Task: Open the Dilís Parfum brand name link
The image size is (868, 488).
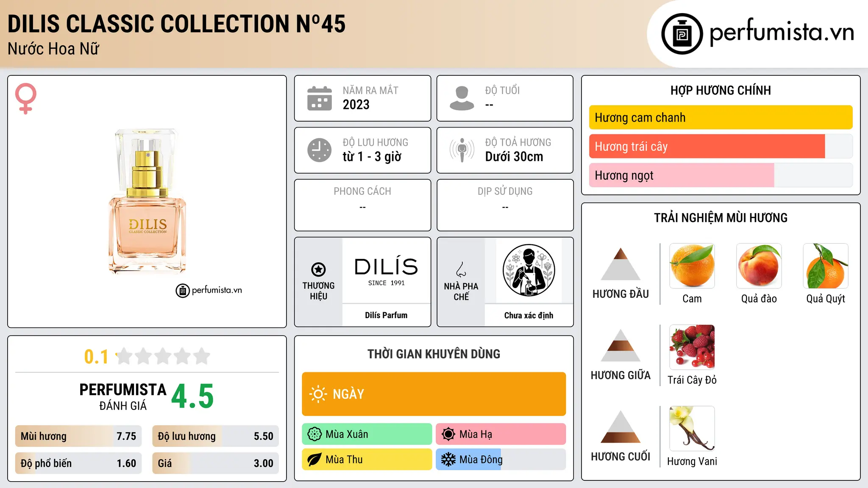Action: click(386, 315)
